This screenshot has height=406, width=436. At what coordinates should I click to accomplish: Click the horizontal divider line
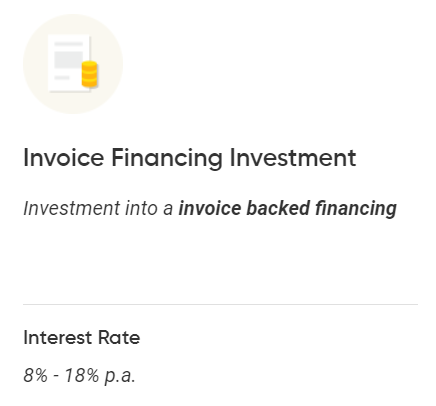[x=220, y=304]
